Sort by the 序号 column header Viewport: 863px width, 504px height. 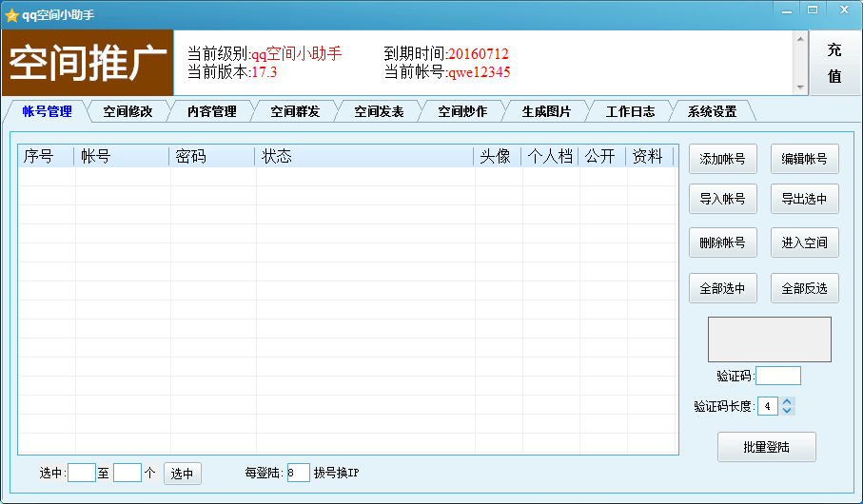click(x=47, y=156)
